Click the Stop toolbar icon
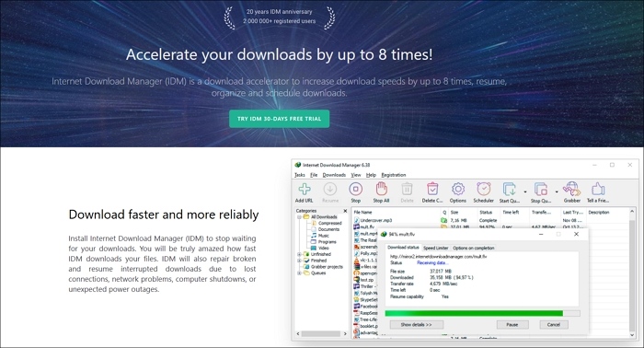 click(356, 190)
